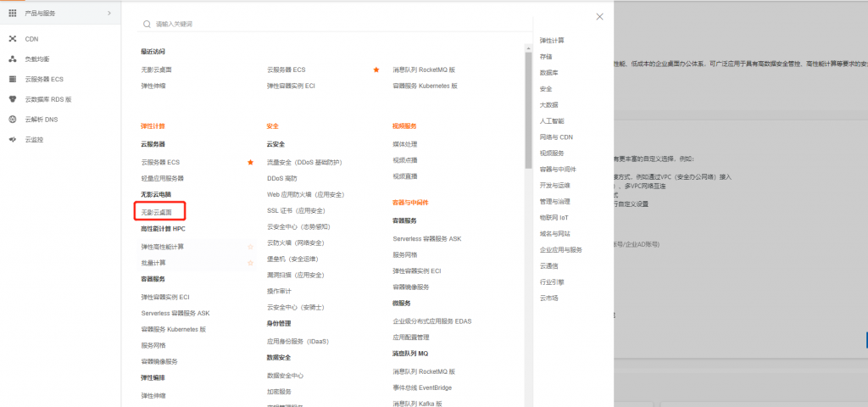Screen dimensions: 868x407
Task: Open 消息队列 RocketMQ 版 in 最近访问
Action: 424,70
